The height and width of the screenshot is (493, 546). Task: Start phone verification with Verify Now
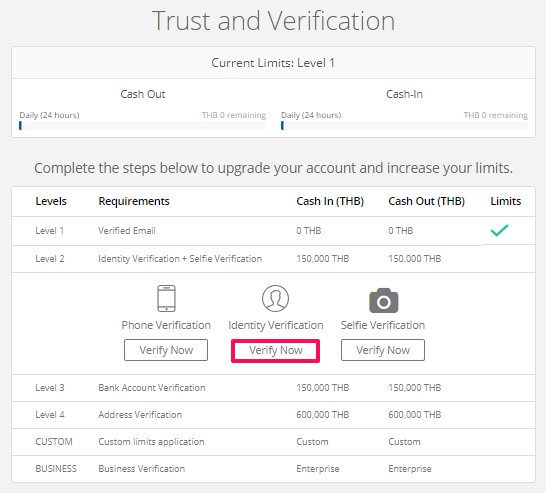166,350
